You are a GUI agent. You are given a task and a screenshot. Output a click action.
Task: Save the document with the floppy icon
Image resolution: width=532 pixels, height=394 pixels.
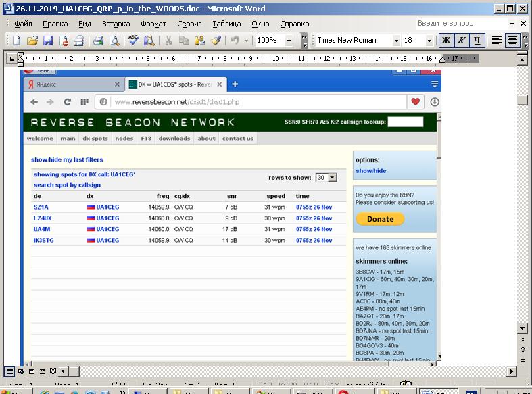(x=48, y=41)
